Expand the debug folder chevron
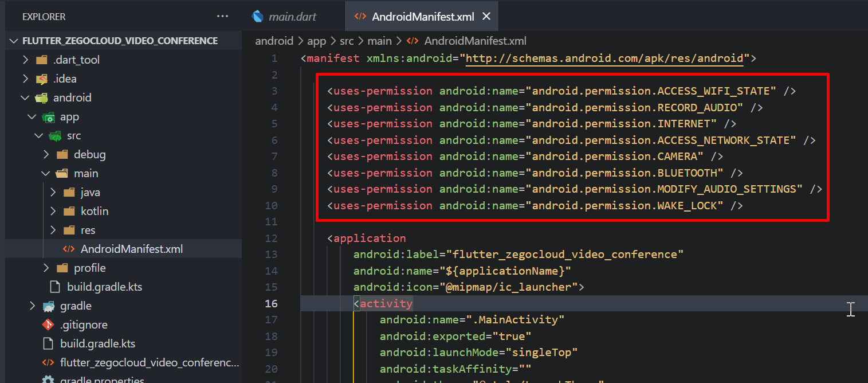 click(x=46, y=154)
